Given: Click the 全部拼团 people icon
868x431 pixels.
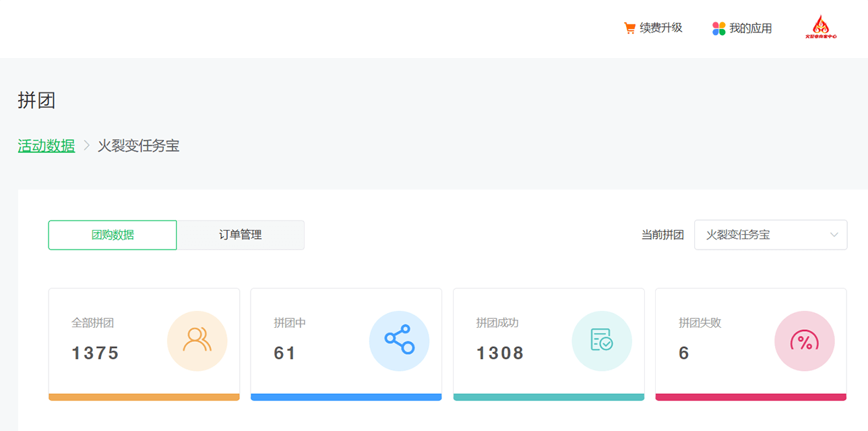Looking at the screenshot, I should [x=197, y=341].
